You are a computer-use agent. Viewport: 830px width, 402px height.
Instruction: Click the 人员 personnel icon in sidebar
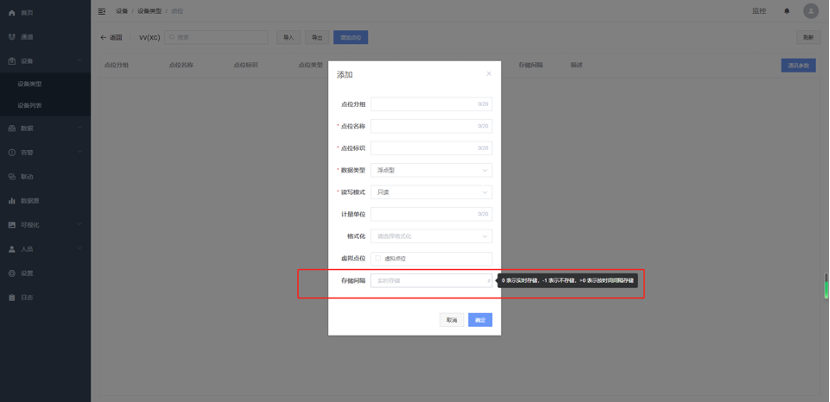click(x=12, y=249)
